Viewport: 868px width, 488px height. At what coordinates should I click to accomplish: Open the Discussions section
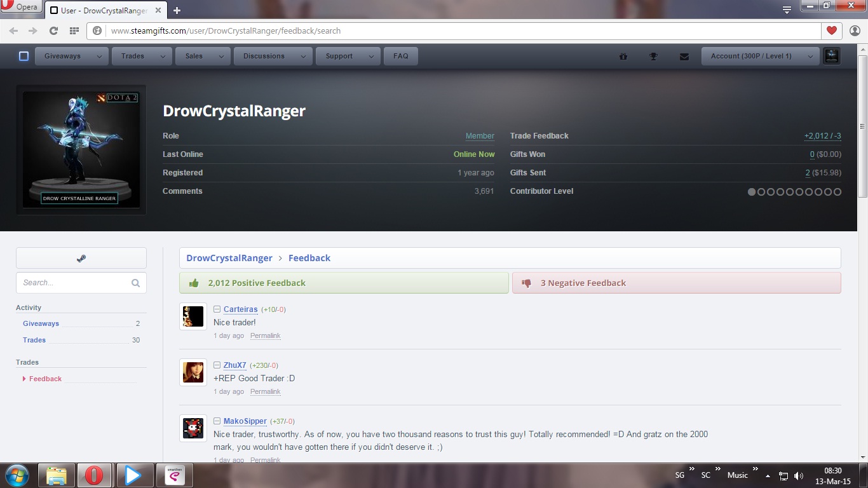tap(264, 56)
